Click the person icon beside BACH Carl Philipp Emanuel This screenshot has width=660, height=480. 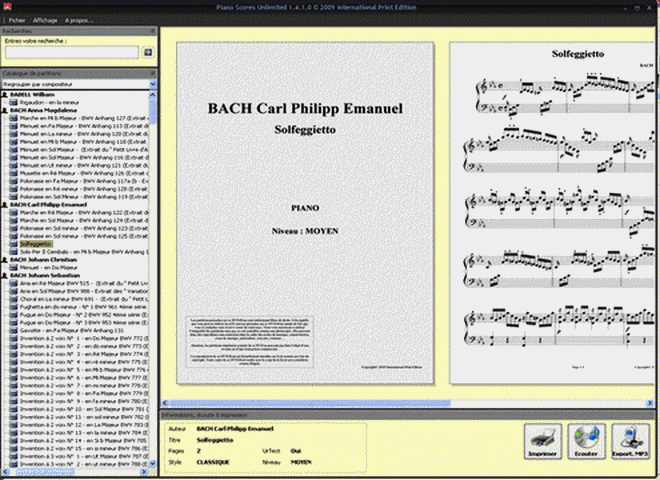[x=5, y=205]
